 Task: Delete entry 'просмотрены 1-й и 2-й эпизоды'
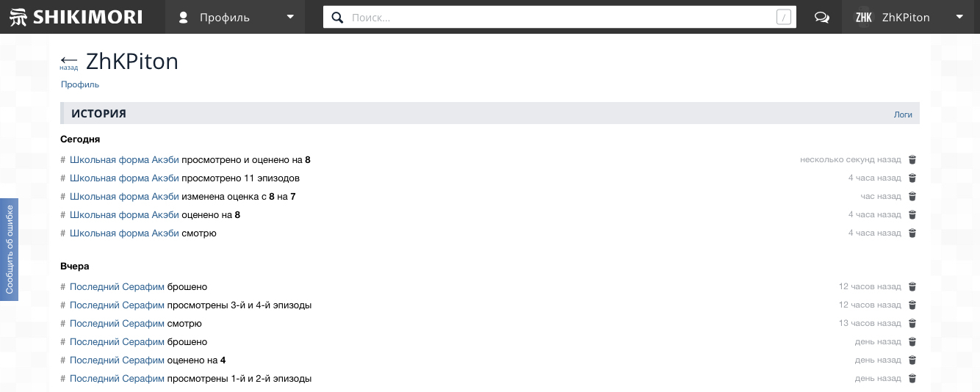[x=912, y=378]
